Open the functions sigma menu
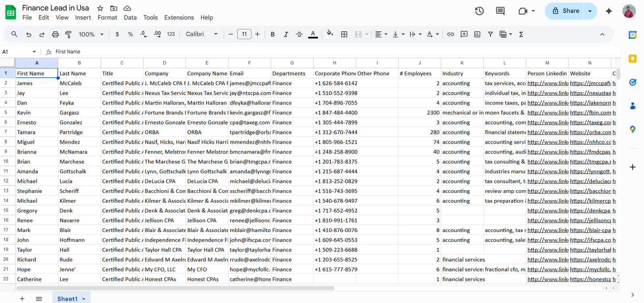The height and width of the screenshot is (303, 644). [521, 34]
